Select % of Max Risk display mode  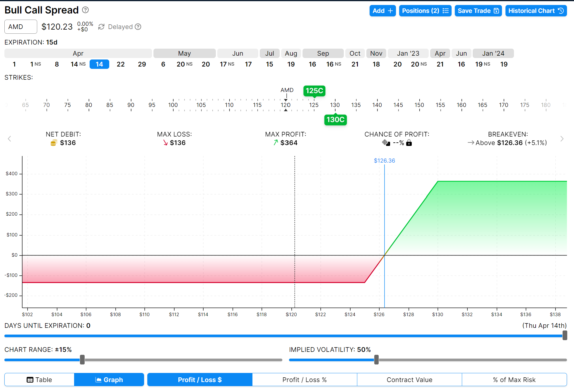[x=514, y=380]
